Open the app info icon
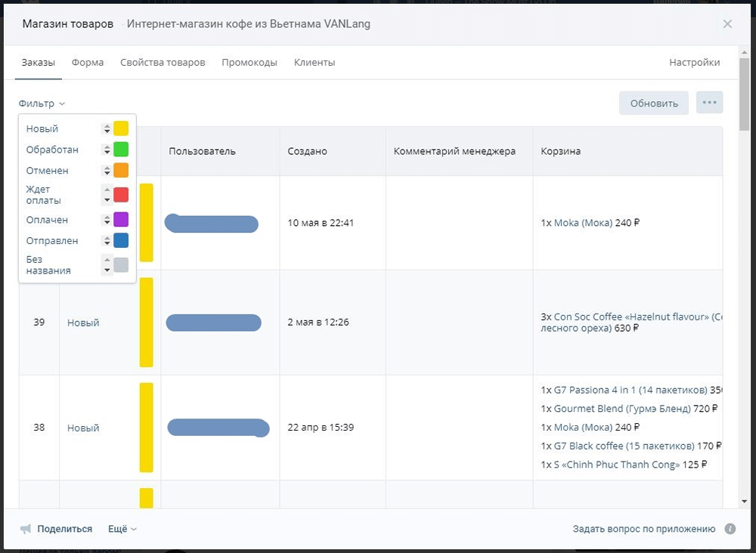 coord(730,529)
